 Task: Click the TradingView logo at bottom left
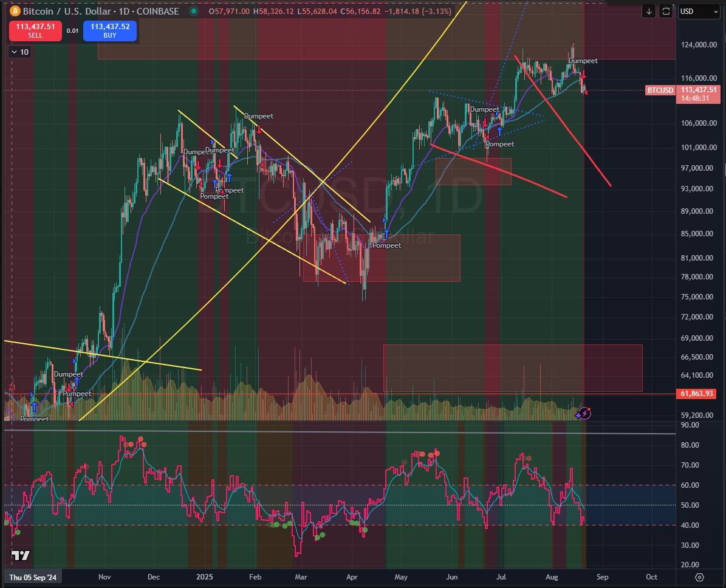(x=21, y=556)
